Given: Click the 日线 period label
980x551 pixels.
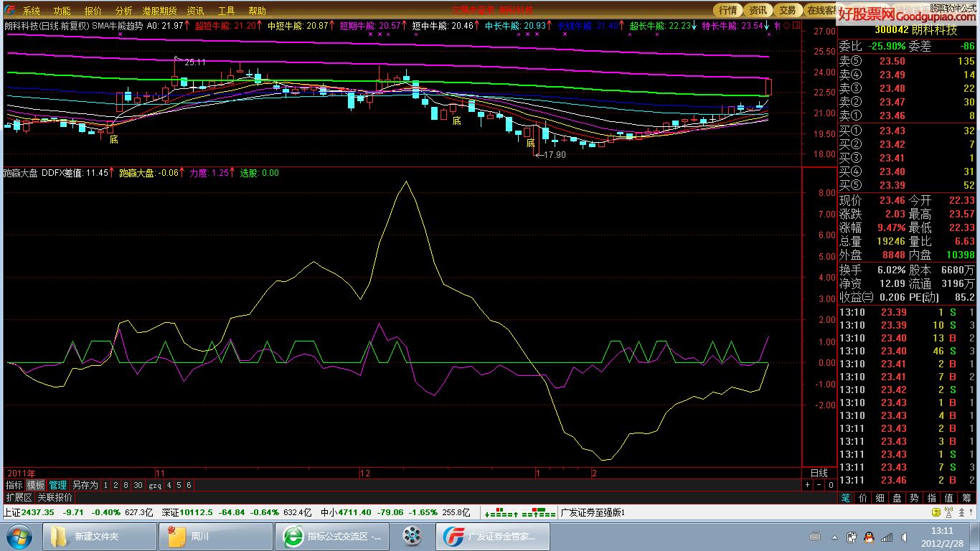Looking at the screenshot, I should click(819, 474).
